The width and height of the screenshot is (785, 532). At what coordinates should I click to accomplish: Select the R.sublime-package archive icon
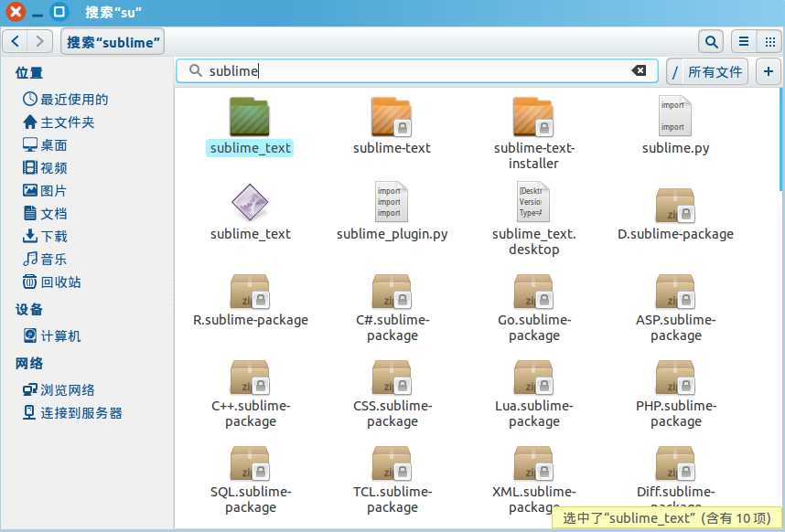tap(250, 292)
